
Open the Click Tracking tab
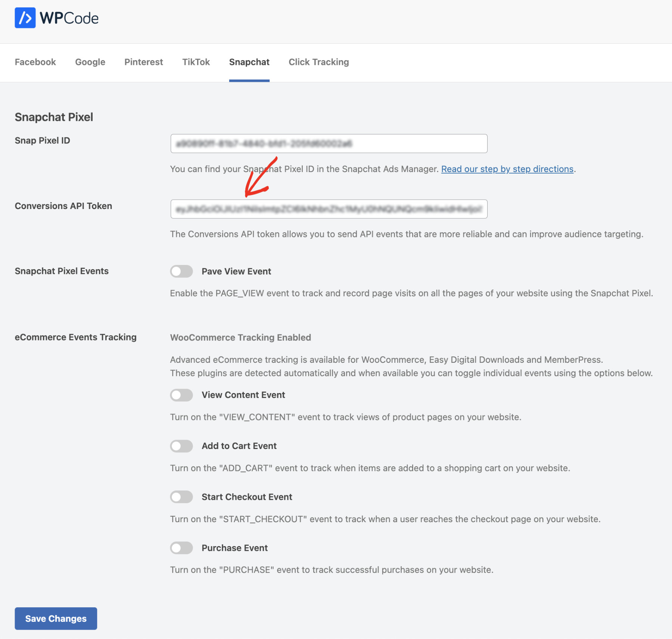tap(319, 62)
